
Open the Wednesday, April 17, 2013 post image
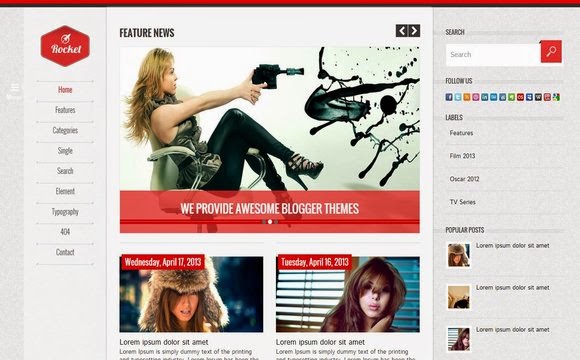191,294
